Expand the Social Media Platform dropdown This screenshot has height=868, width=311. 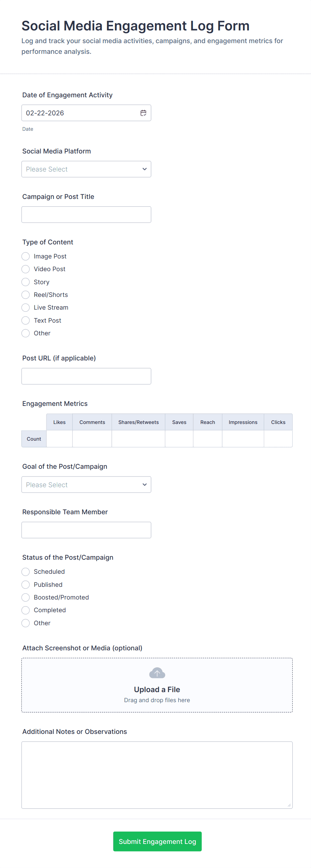tap(86, 169)
